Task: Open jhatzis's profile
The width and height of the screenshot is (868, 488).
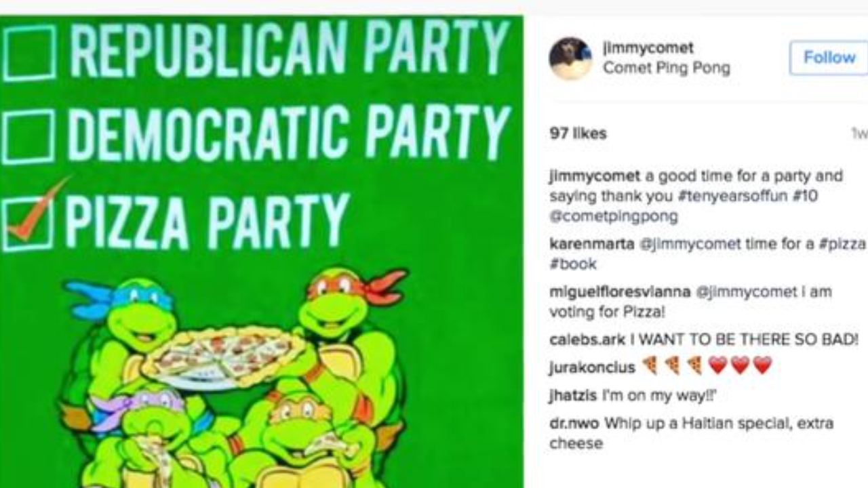Action: coord(572,396)
